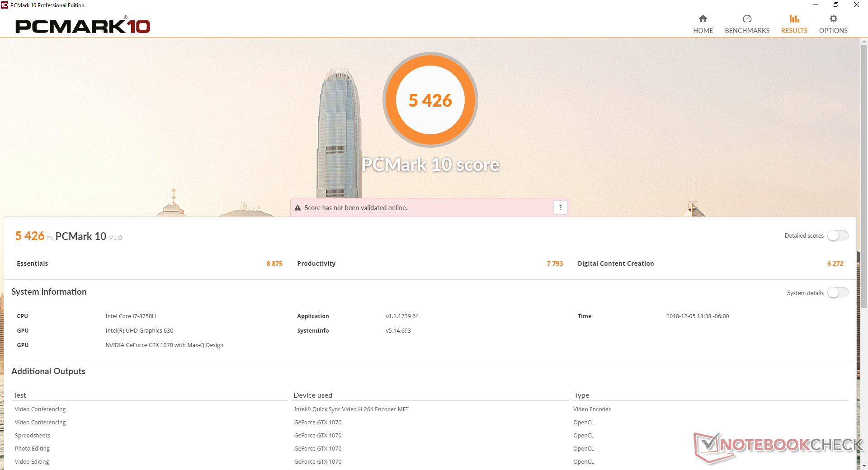Click the Home house icon

(703, 19)
